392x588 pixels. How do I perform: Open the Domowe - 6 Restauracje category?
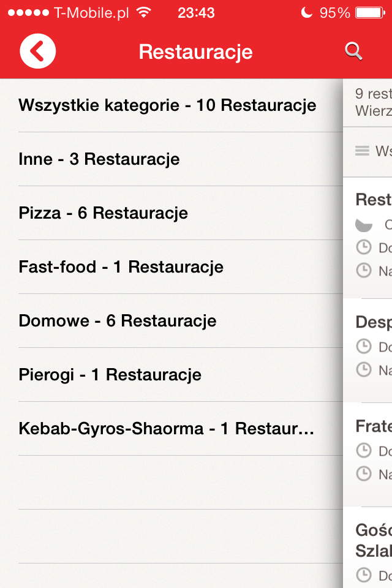click(x=118, y=321)
